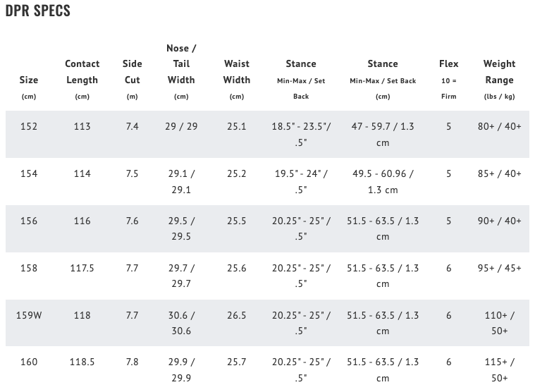Select the 159W size row cell
Screen dimensions: 535x392
click(x=29, y=316)
